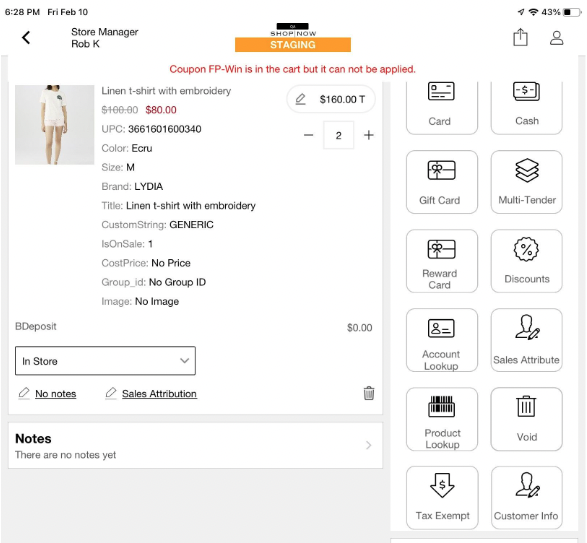The image size is (587, 543).
Task: Click the CostPrice: No Price row
Action: pyautogui.click(x=146, y=263)
